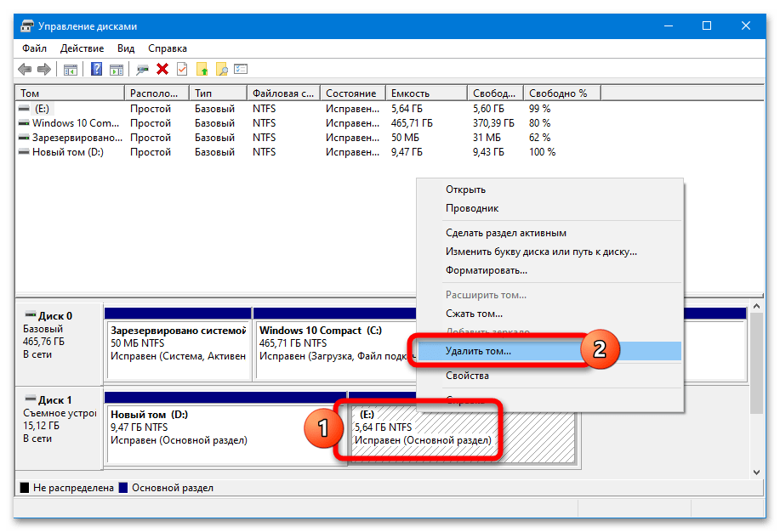
Task: Open the Вид menu
Action: [126, 48]
